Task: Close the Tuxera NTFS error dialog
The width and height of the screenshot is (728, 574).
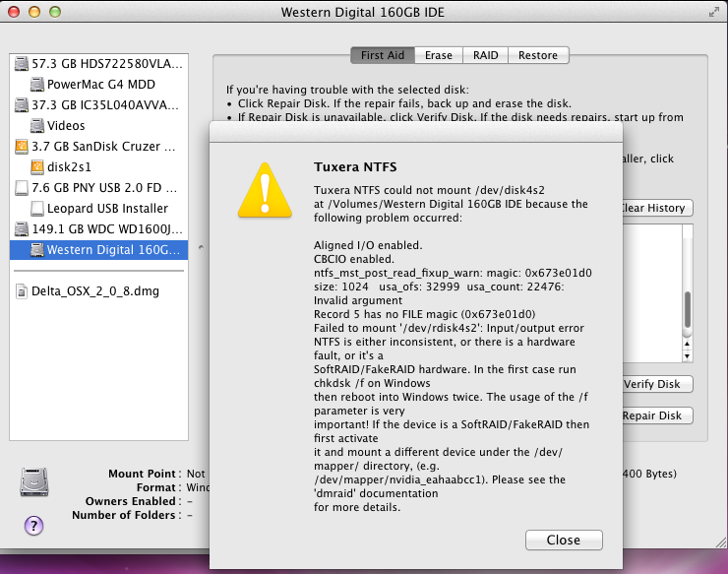Action: click(x=564, y=541)
